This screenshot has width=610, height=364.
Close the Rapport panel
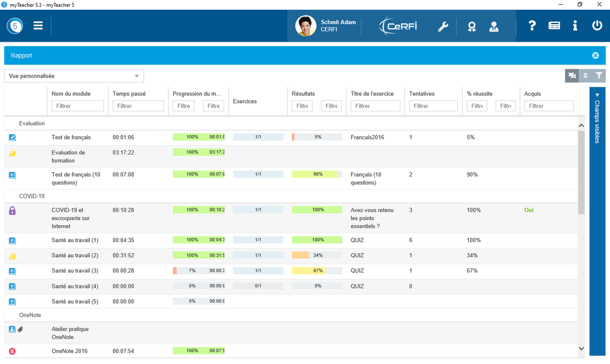(x=595, y=55)
